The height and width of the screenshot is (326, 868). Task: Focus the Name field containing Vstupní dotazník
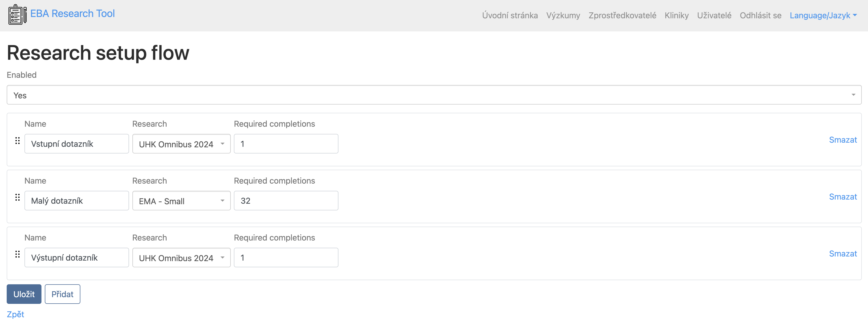click(x=76, y=144)
